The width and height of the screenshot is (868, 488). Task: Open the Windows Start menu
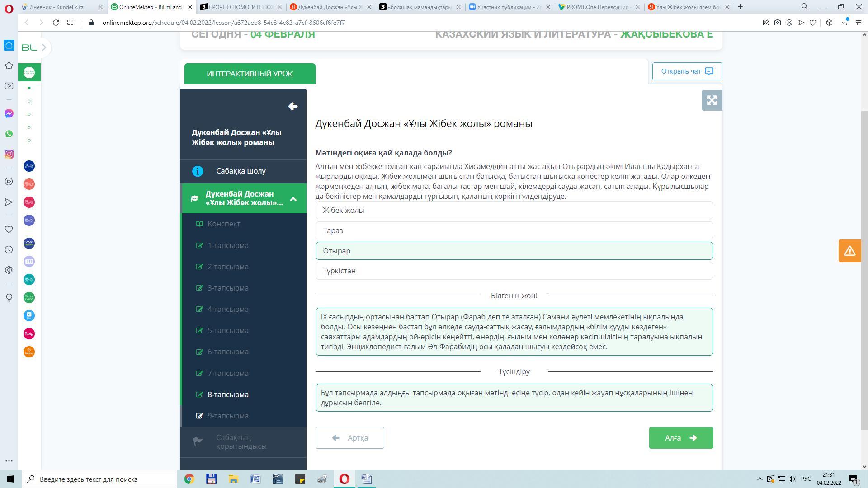pos(10,479)
